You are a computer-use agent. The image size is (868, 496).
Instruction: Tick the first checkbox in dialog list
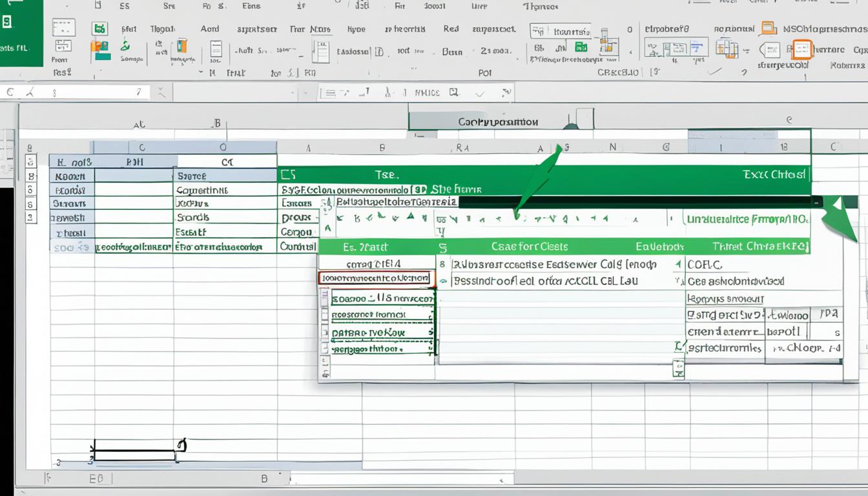(325, 299)
